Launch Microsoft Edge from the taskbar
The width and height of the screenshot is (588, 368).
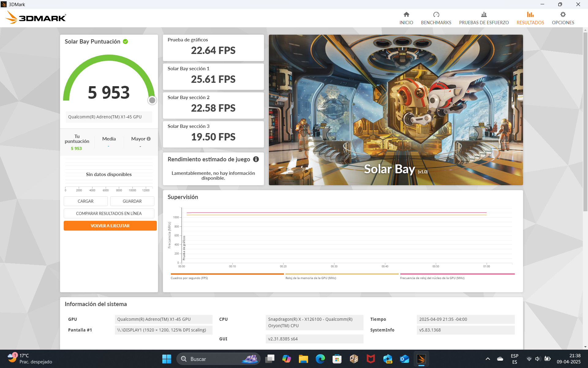point(320,359)
